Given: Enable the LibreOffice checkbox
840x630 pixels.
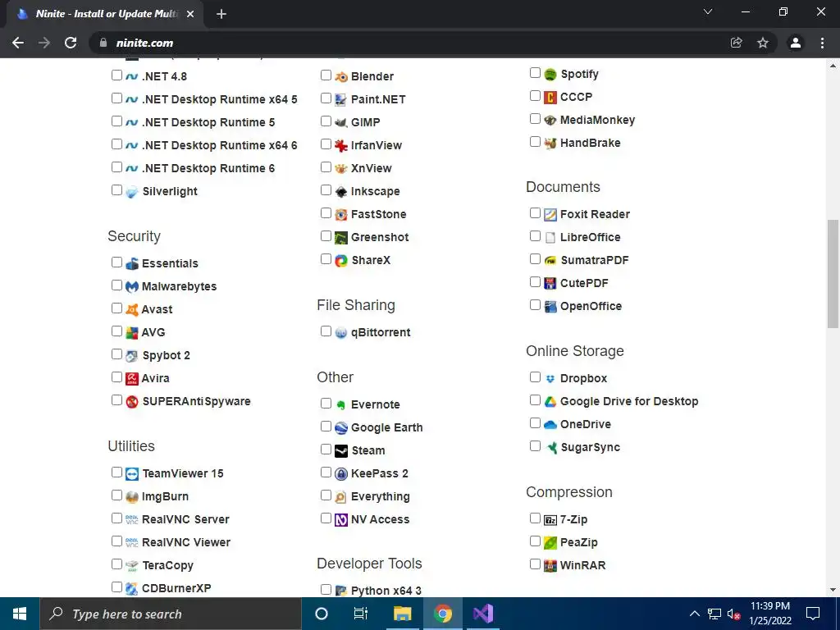Looking at the screenshot, I should (535, 235).
